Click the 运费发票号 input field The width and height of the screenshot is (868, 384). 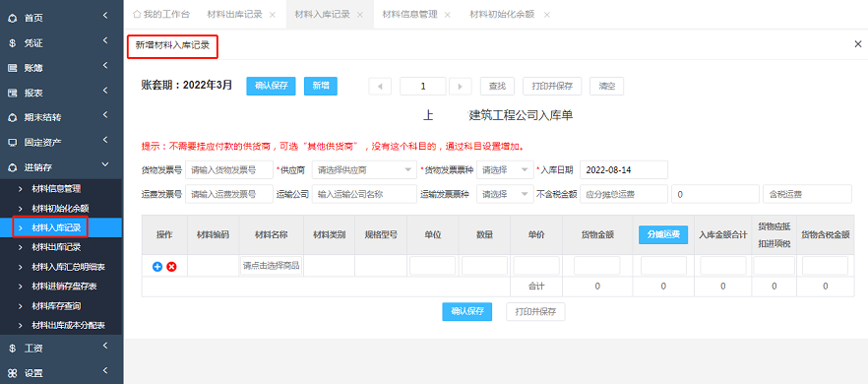[229, 195]
